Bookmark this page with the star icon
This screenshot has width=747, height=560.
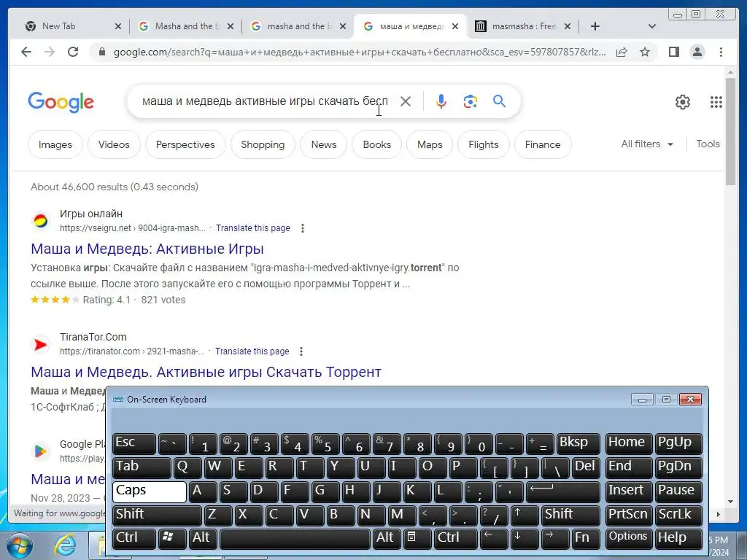[x=645, y=52]
